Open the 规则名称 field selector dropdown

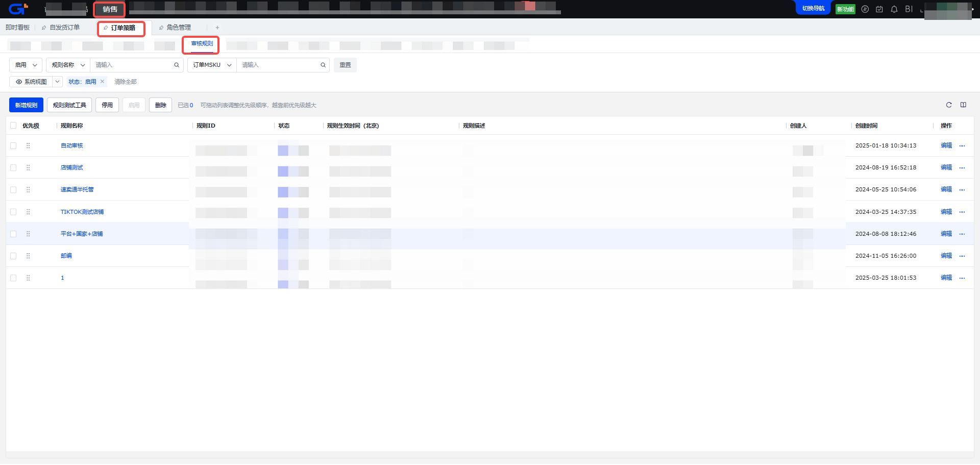[x=68, y=65]
